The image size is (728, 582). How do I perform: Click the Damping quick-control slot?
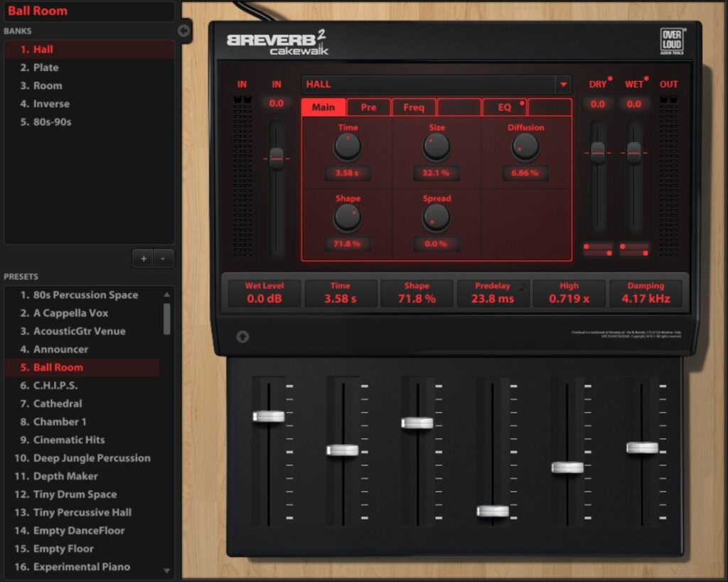coord(646,293)
